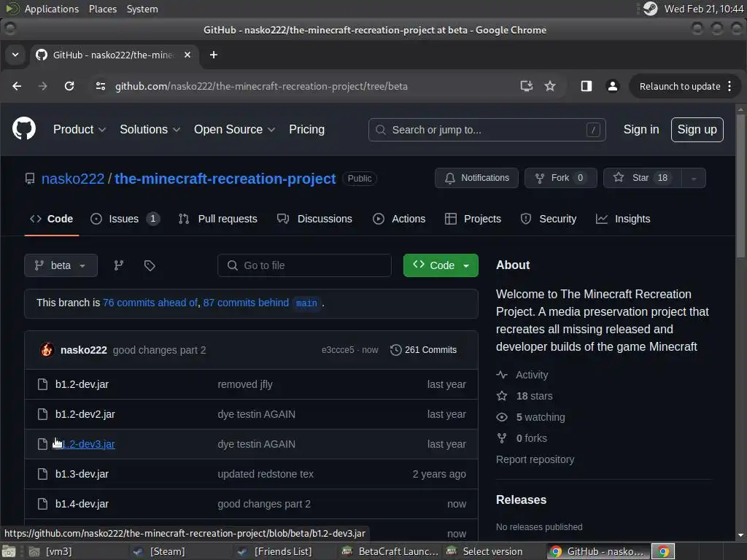Open the b1.3-dev.jar file
The height and width of the screenshot is (560, 747).
(82, 474)
